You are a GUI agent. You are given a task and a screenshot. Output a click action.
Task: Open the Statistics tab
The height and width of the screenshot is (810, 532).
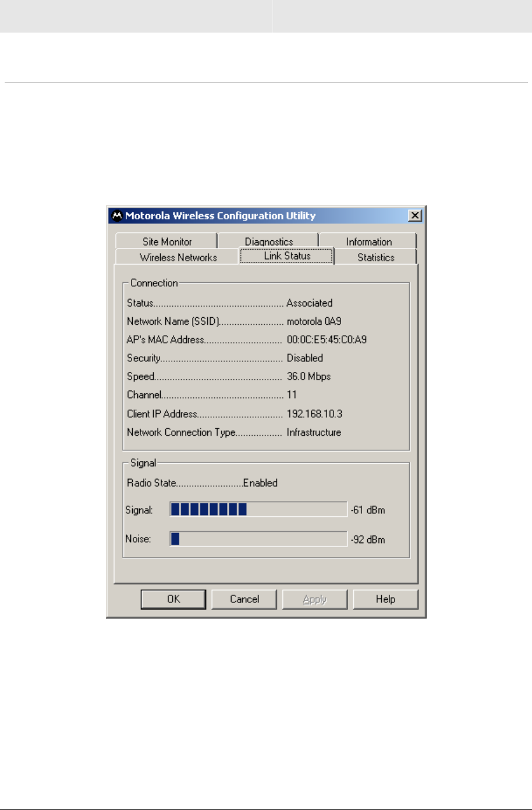375,257
